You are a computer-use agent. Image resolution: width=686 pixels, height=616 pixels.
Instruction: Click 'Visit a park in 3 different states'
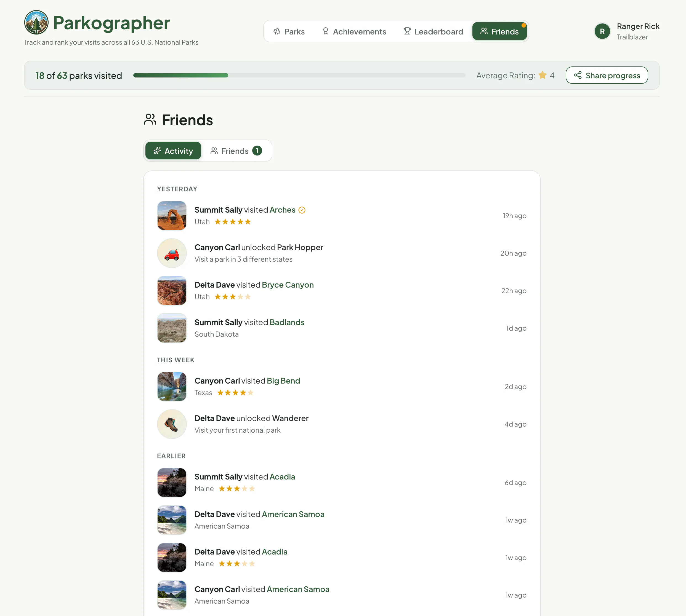click(244, 259)
